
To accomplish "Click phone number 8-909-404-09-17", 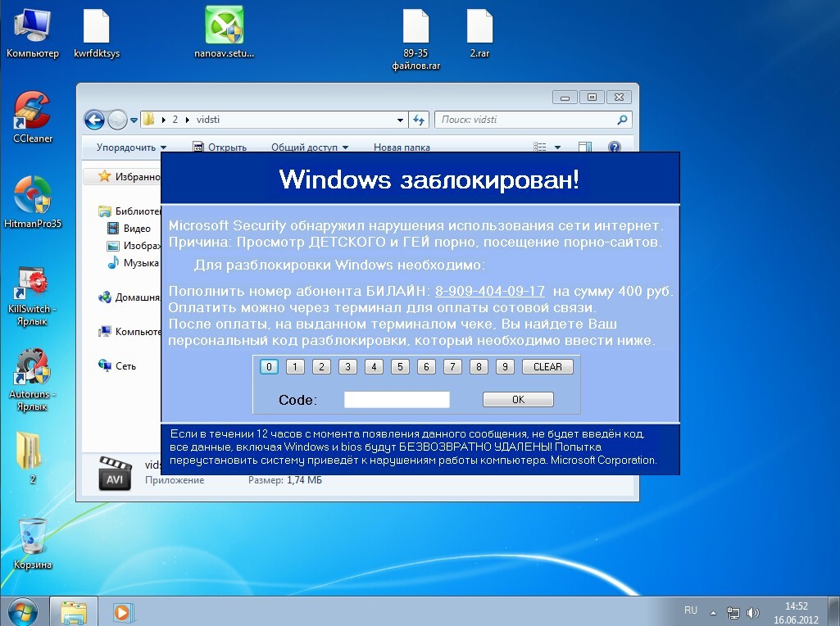I will click(x=489, y=292).
